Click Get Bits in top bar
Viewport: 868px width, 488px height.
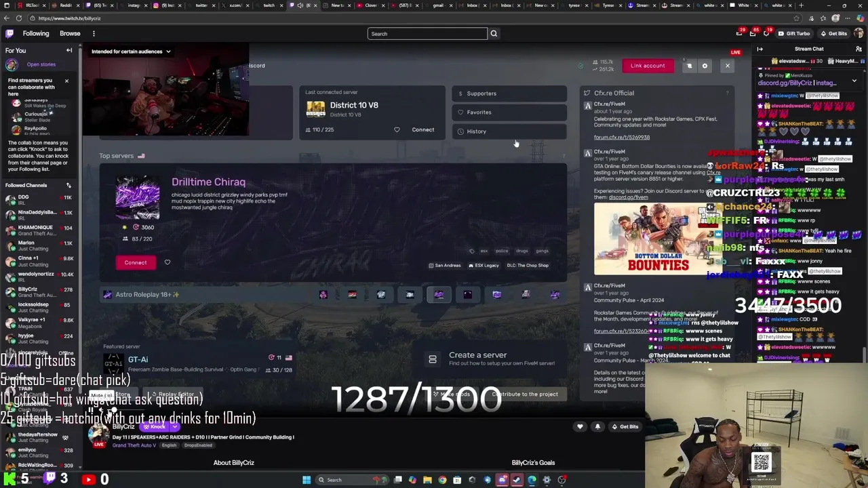(x=833, y=33)
